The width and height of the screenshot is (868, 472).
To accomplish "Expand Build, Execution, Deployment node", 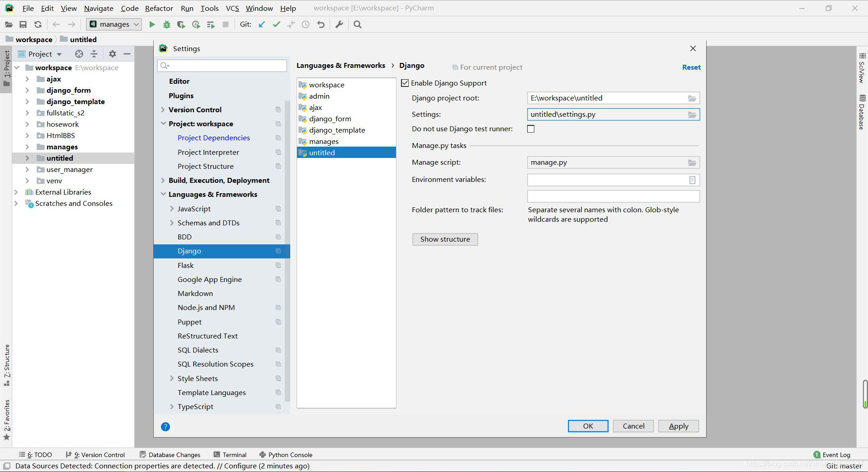I will point(163,180).
